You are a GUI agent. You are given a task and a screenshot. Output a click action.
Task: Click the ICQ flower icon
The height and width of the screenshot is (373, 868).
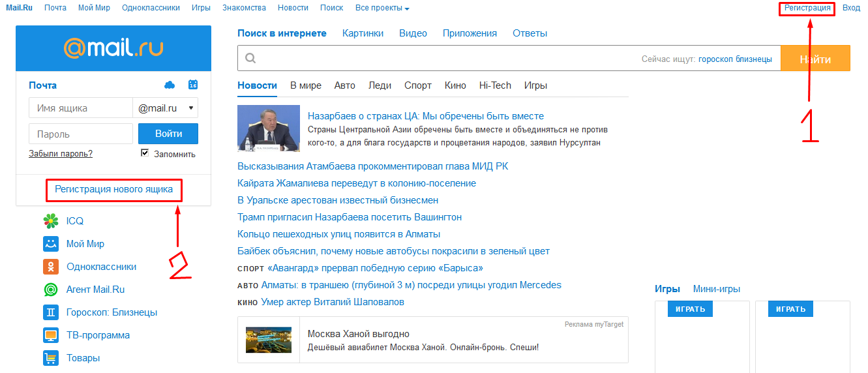(51, 221)
